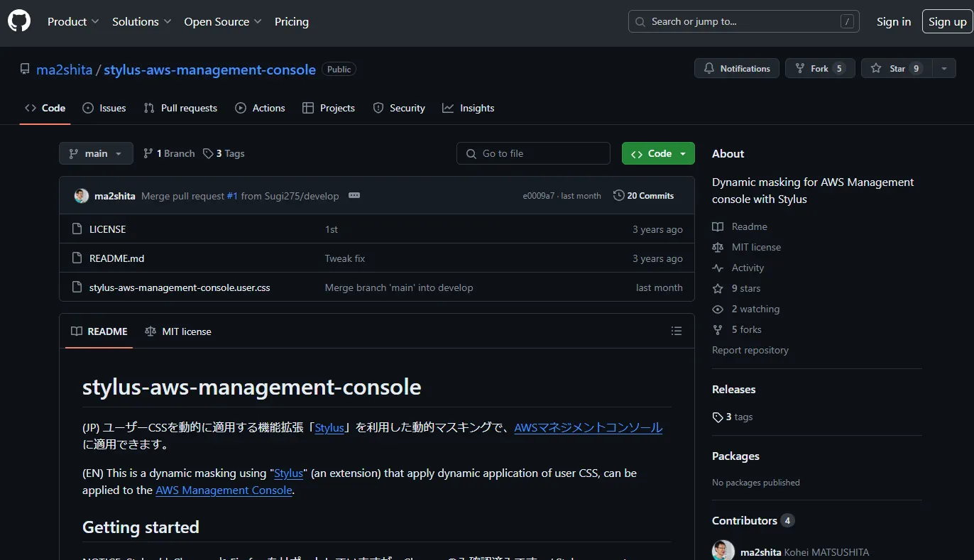The image size is (974, 560).
Task: Select the README tab
Action: click(99, 331)
